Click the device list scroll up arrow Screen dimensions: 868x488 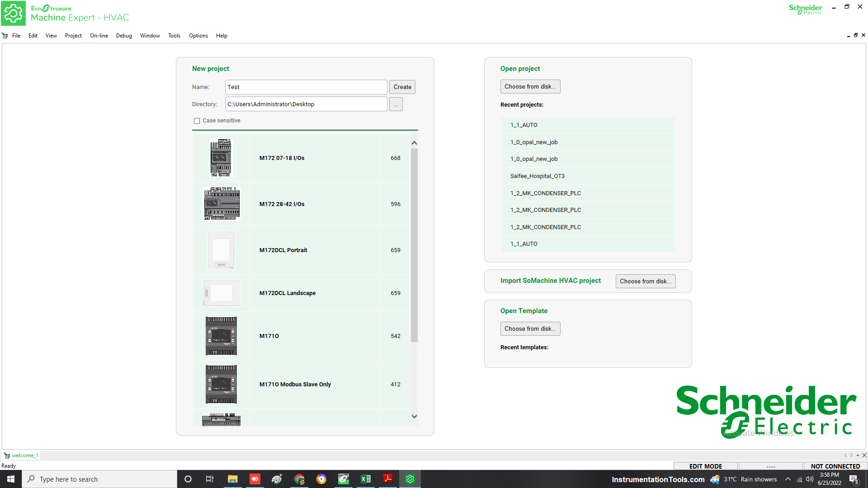pyautogui.click(x=414, y=143)
